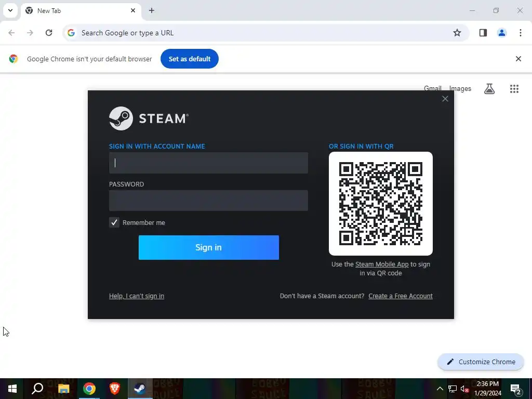This screenshot has width=532, height=399.
Task: Uncheck the Remember me checkbox
Action: click(x=114, y=222)
